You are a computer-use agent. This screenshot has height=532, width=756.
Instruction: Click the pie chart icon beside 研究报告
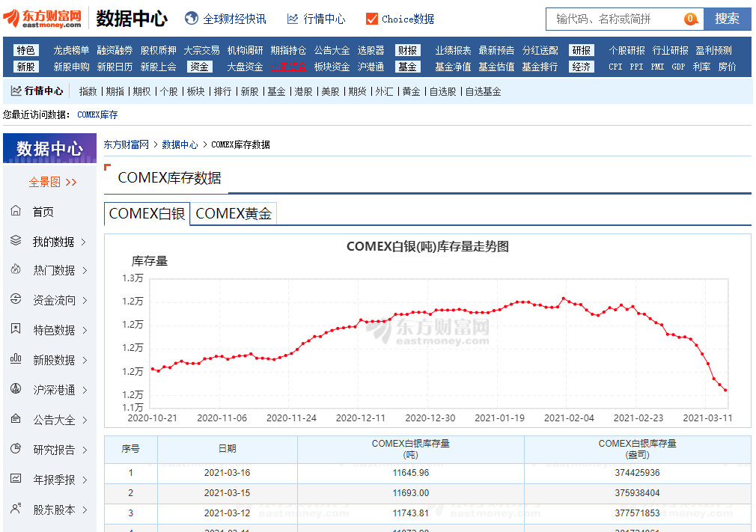pos(16,449)
